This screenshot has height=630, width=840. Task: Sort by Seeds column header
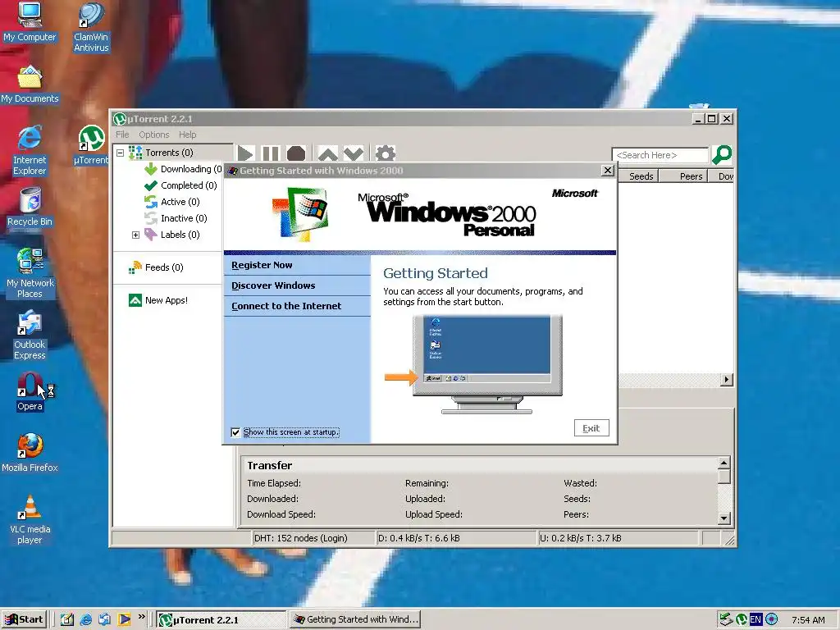point(641,176)
